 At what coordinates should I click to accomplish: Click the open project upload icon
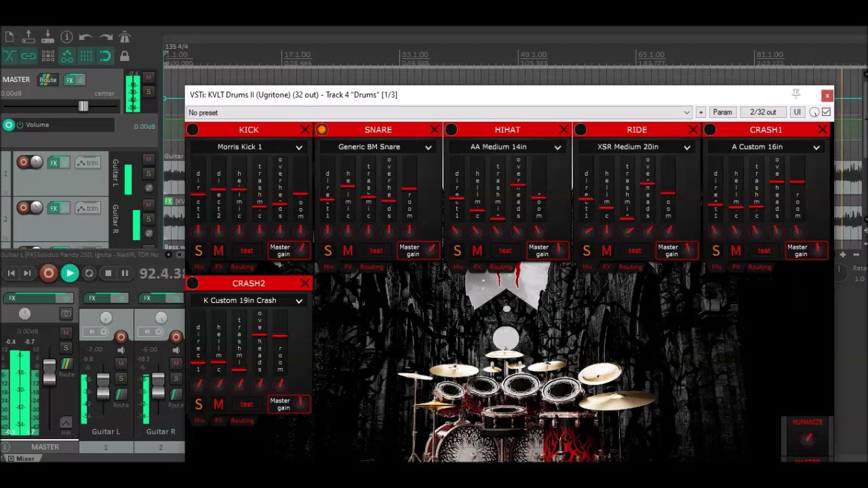pos(28,37)
